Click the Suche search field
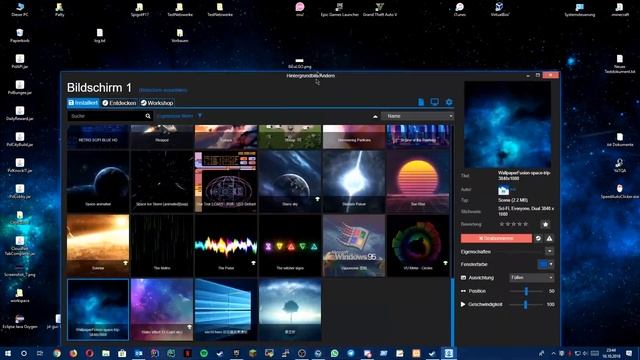This screenshot has height=360, width=640. [106, 116]
